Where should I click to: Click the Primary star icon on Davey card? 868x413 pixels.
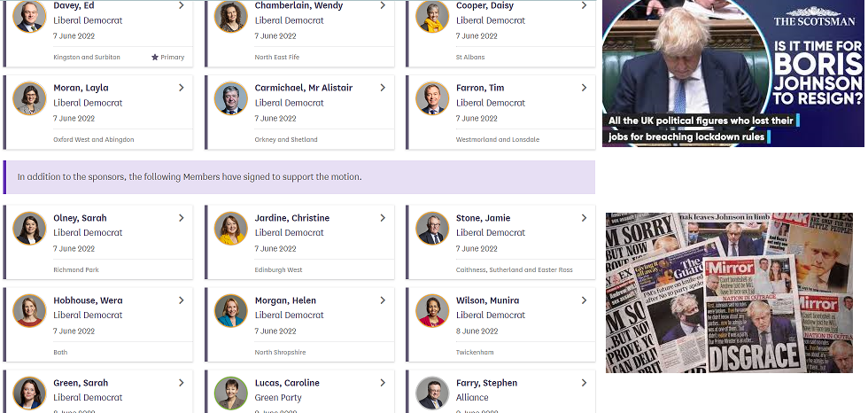tap(155, 58)
